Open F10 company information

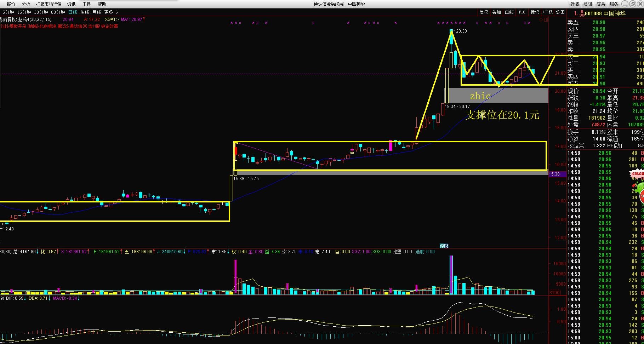pos(522,12)
